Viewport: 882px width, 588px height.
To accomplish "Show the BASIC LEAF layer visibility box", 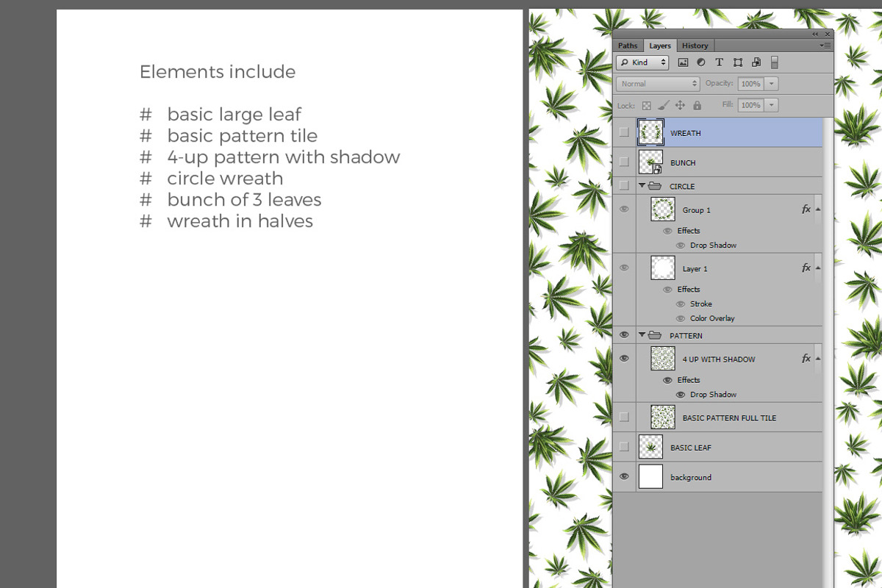I will (624, 446).
